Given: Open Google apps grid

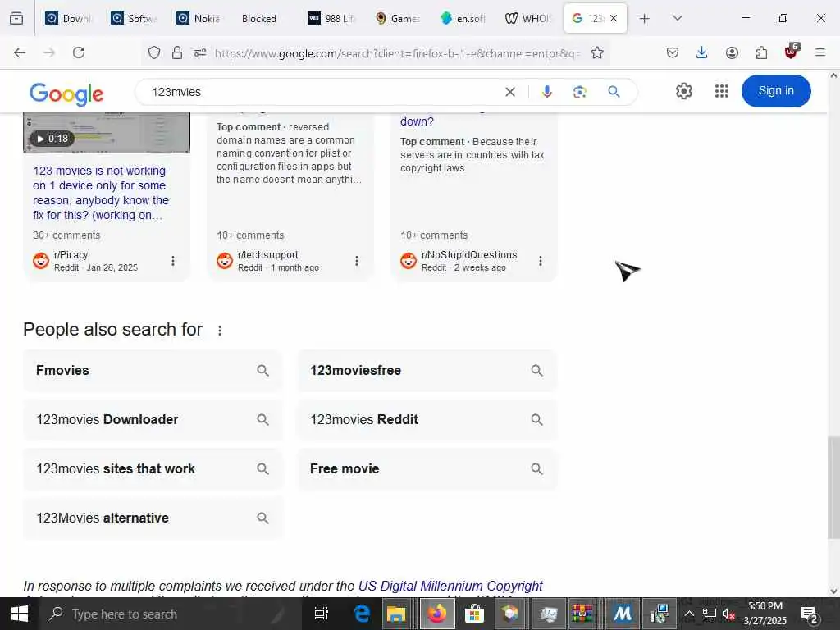Looking at the screenshot, I should pos(722,91).
